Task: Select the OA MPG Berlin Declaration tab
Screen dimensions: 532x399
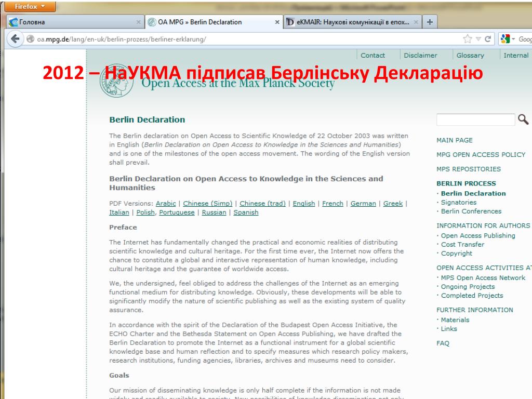Action: click(x=214, y=22)
